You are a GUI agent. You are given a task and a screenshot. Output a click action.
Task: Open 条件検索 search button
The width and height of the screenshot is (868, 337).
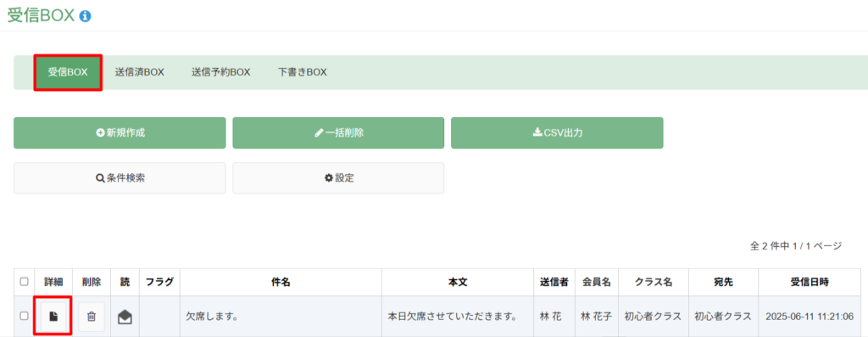coord(120,178)
